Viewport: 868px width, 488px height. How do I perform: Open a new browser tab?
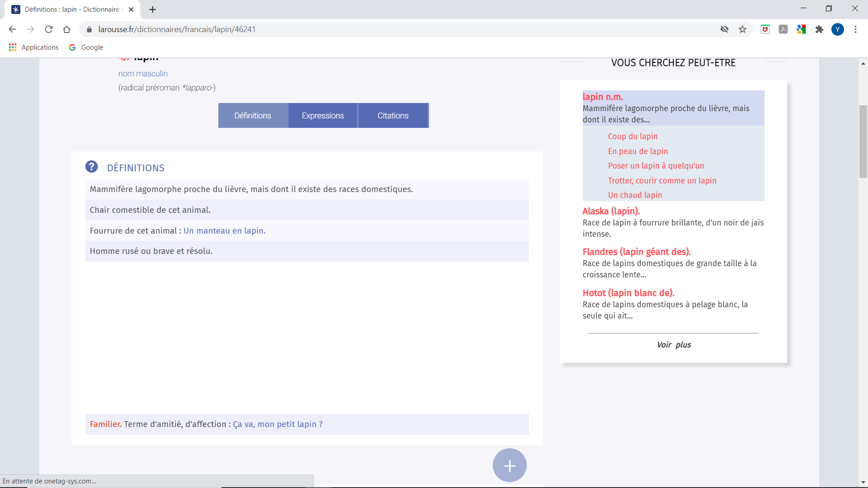(x=153, y=9)
